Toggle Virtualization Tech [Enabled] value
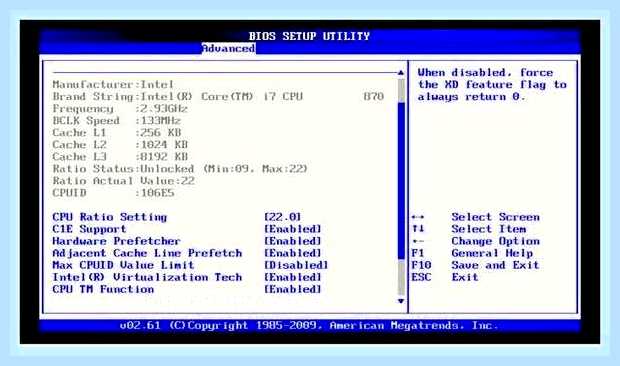The width and height of the screenshot is (620, 366). 293,277
